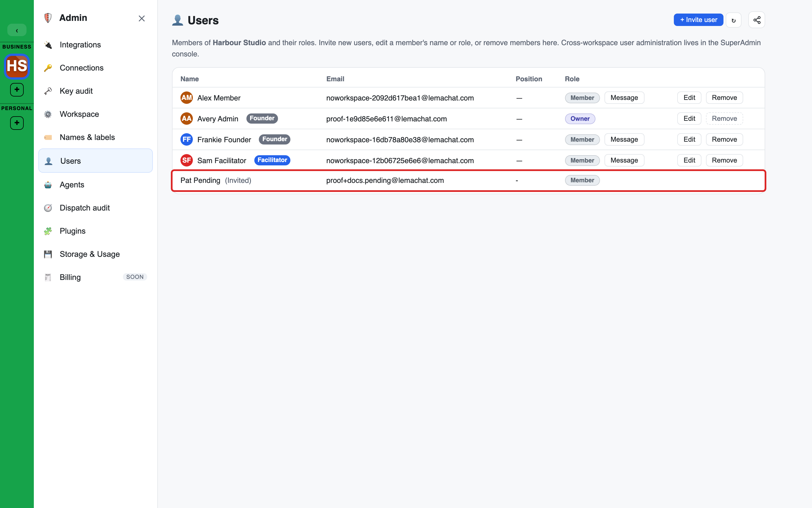Click the Owner role badge
812x508 pixels.
pos(580,119)
